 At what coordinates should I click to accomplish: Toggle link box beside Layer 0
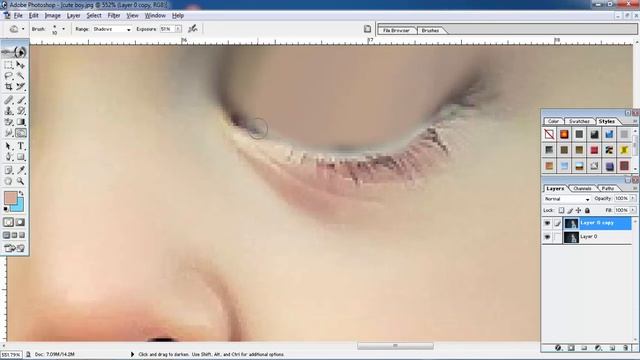(x=558, y=237)
